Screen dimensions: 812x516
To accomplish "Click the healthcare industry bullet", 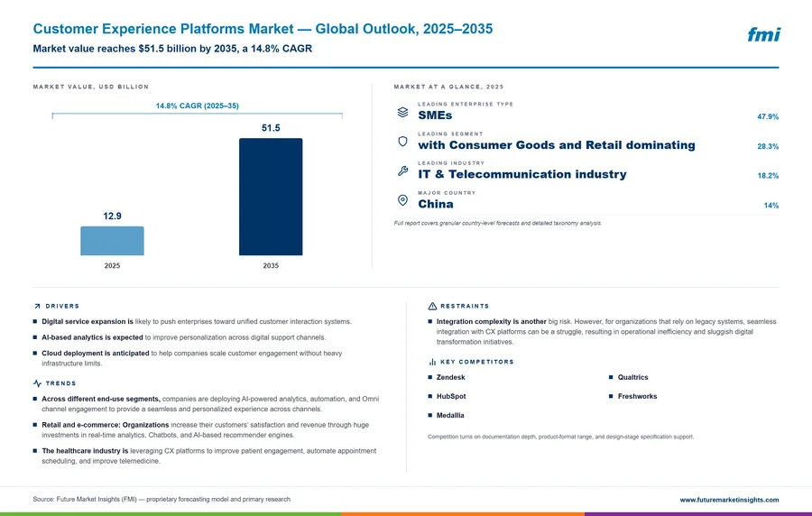I will tap(205, 456).
